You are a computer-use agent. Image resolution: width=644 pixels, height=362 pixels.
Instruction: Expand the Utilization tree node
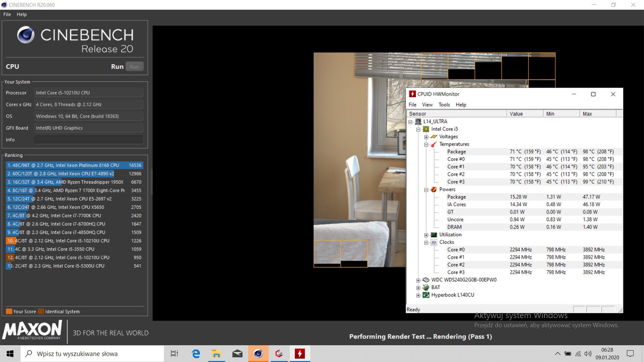tap(426, 235)
